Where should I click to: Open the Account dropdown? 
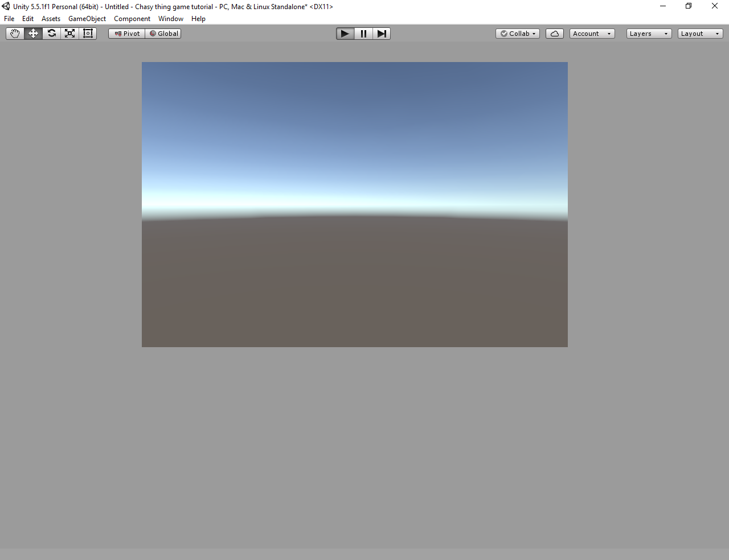592,34
